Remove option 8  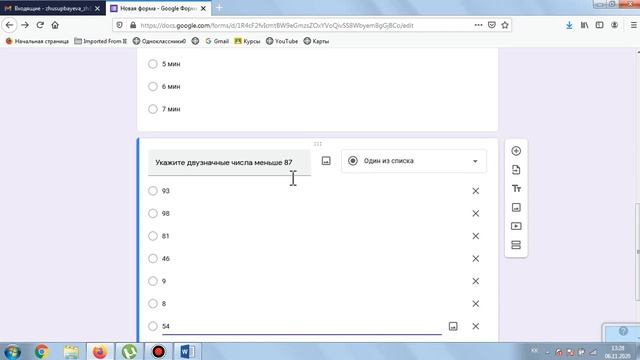(x=476, y=304)
